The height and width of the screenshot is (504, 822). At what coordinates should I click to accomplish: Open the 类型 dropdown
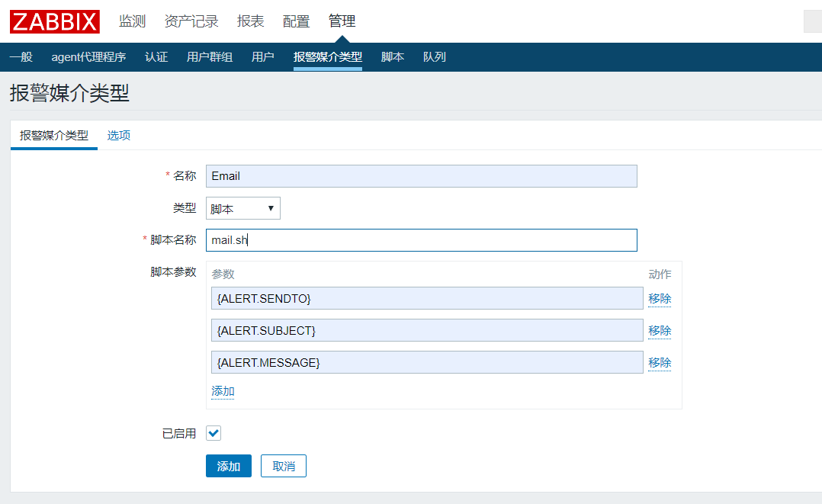242,208
